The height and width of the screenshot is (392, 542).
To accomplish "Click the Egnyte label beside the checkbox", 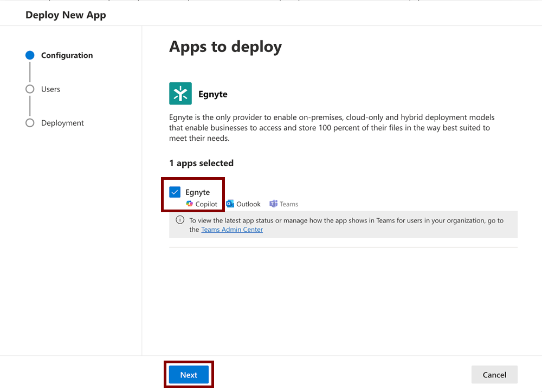I will [x=197, y=192].
